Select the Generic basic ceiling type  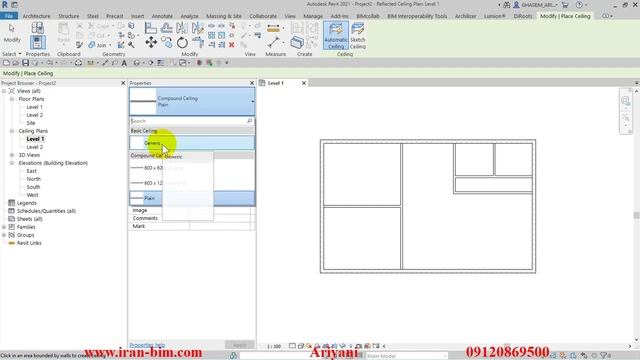[192, 143]
